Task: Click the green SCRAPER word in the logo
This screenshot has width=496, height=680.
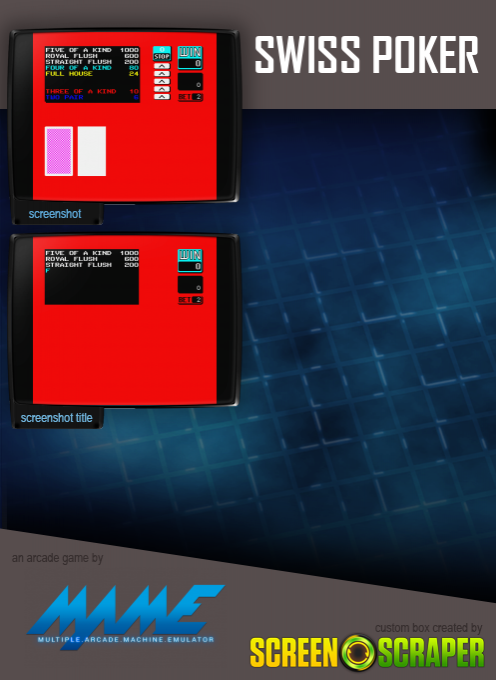Action: [x=431, y=653]
